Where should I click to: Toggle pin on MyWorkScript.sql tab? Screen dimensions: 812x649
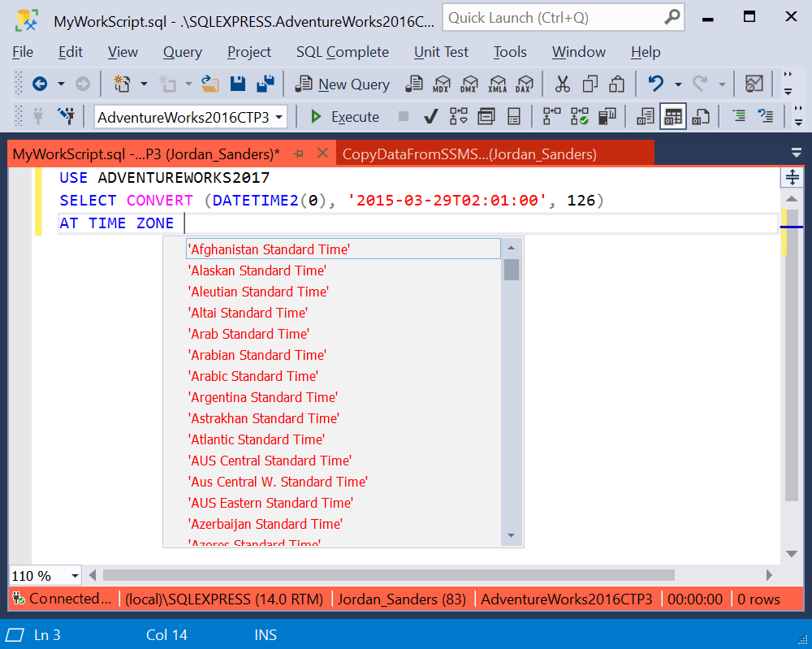[298, 154]
